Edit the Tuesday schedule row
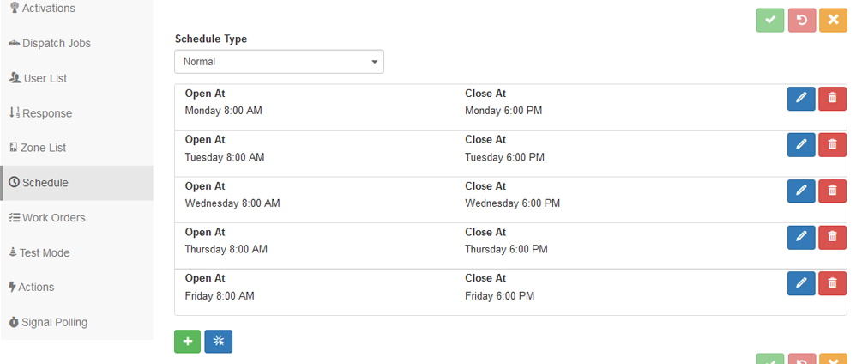 [x=801, y=145]
